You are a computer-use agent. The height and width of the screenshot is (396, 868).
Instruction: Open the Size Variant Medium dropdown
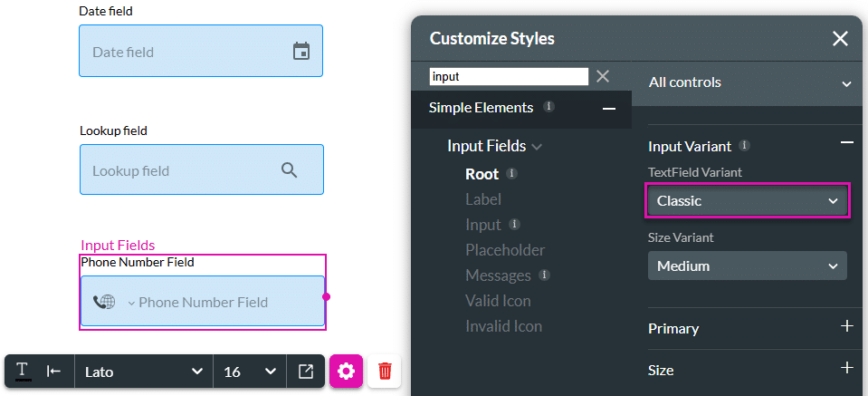click(748, 266)
